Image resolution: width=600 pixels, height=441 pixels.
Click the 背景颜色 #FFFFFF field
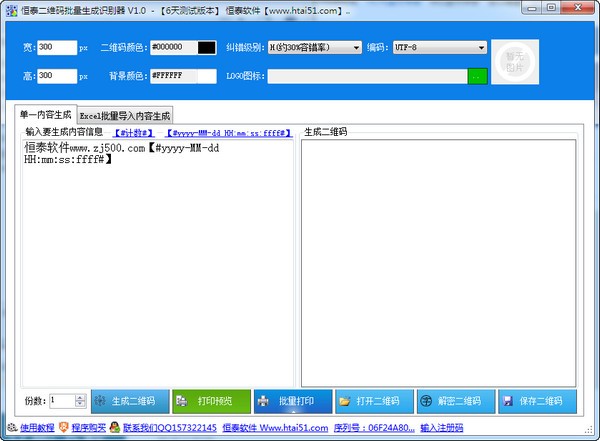pos(174,76)
